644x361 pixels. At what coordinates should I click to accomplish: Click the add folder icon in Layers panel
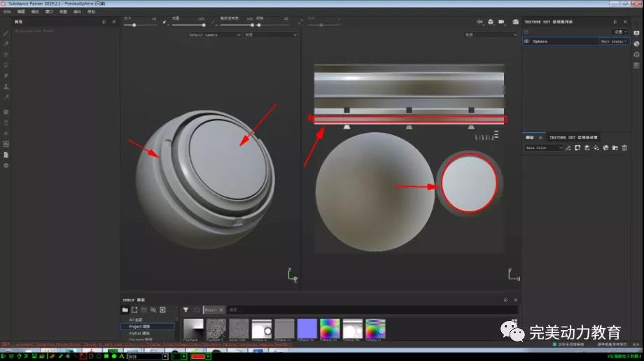(615, 148)
